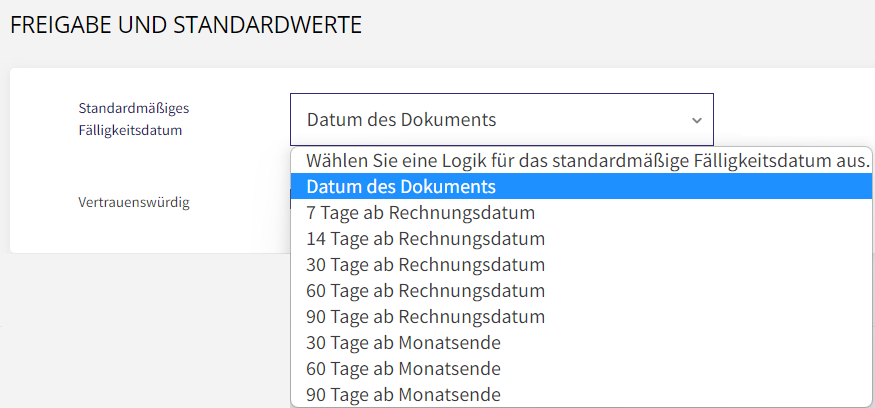
Task: Select '7 Tage ab Rechnungsdatum' option
Action: [x=581, y=213]
